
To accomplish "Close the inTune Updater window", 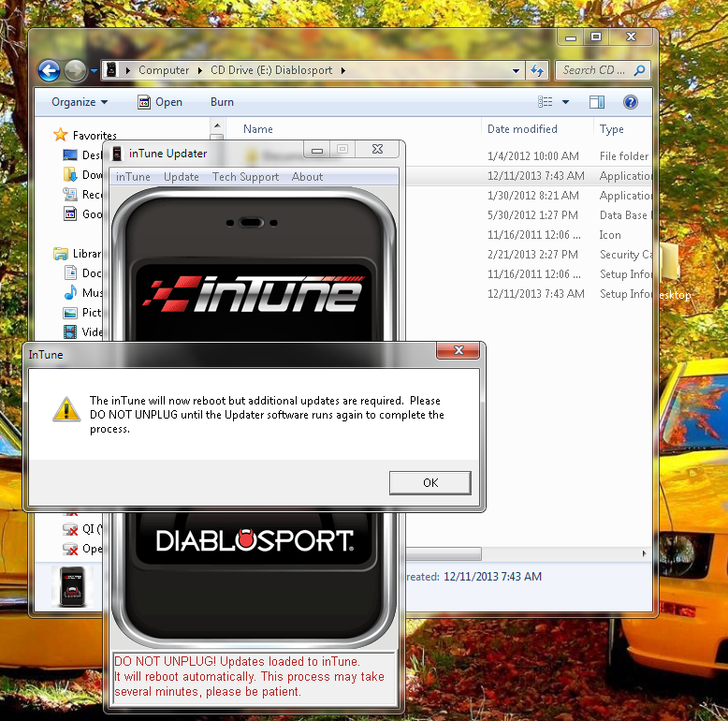I will tap(377, 150).
